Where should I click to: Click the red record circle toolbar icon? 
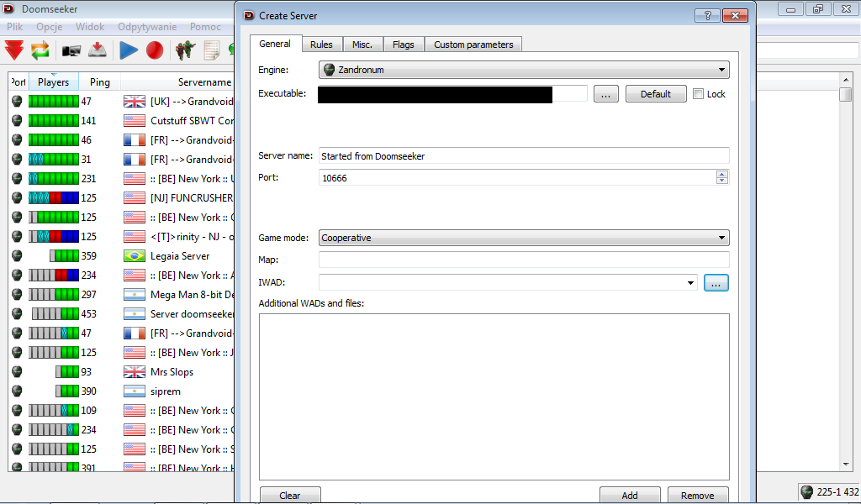click(x=154, y=50)
